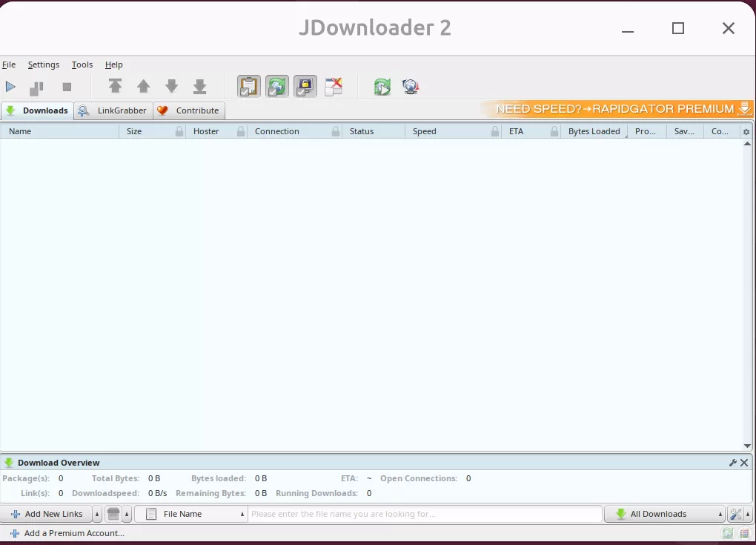Stop all downloads with the stop icon

pyautogui.click(x=67, y=87)
